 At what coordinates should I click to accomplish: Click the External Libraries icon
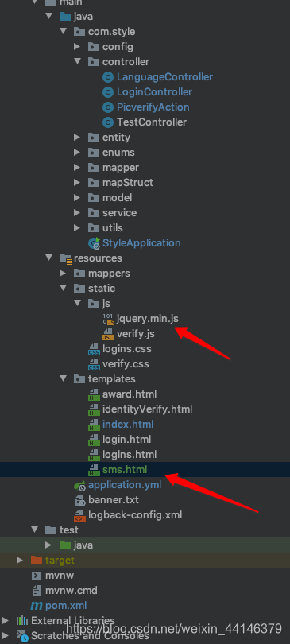tap(21, 620)
